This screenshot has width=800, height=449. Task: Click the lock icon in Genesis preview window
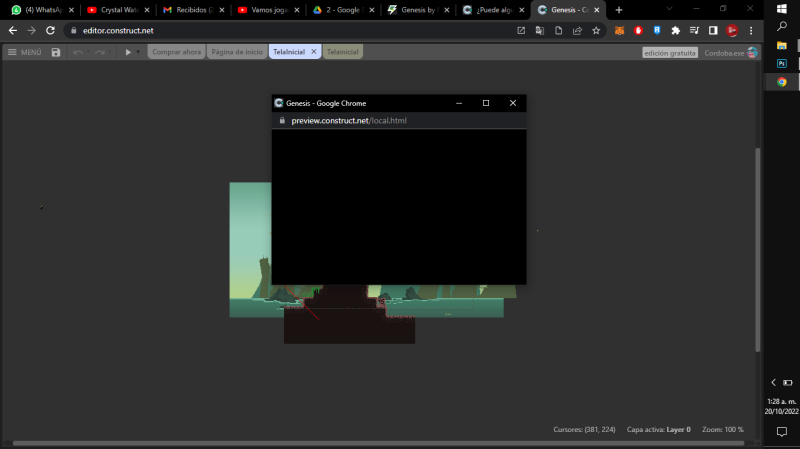click(282, 120)
